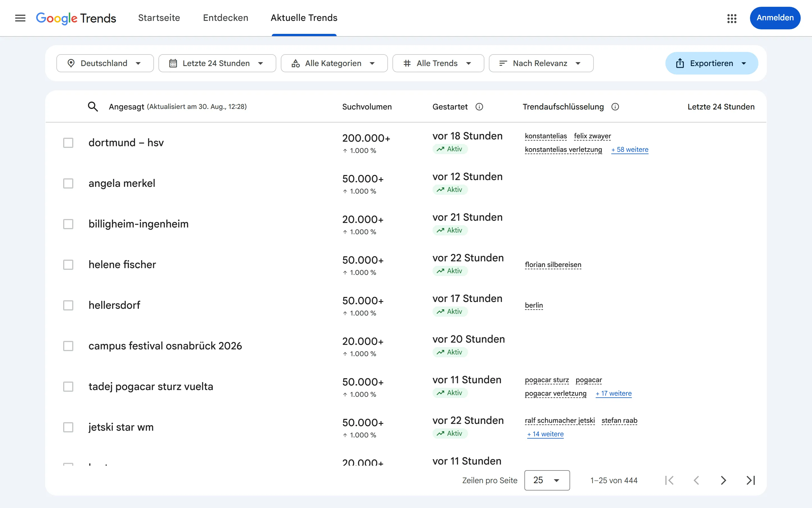Select tadej pogacar sturz vuelta checkbox
Screen dimensions: 812x508
[68, 387]
